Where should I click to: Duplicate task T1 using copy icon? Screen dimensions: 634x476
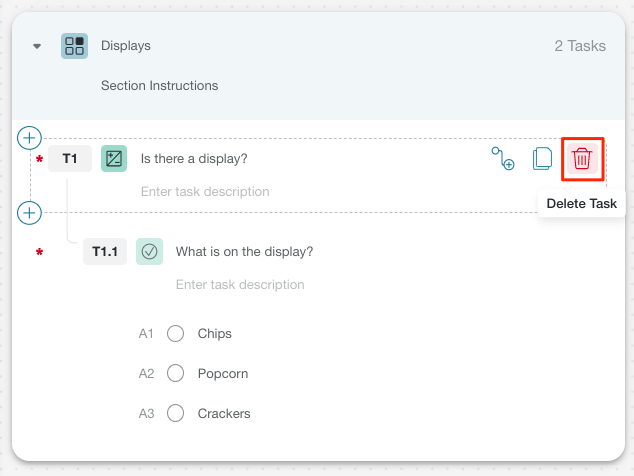pos(542,159)
